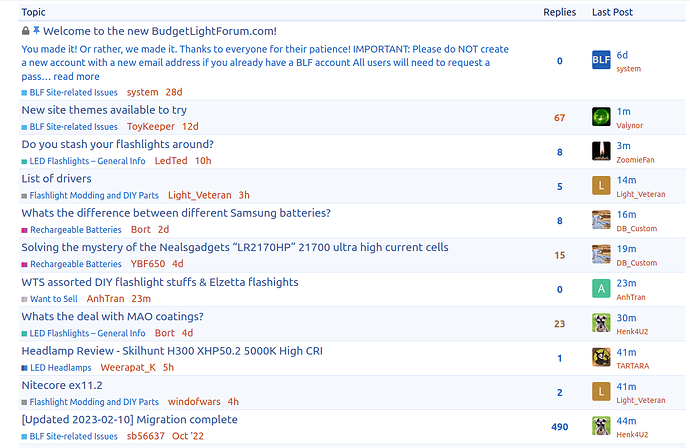Click author 'windofwars'

click(x=194, y=401)
